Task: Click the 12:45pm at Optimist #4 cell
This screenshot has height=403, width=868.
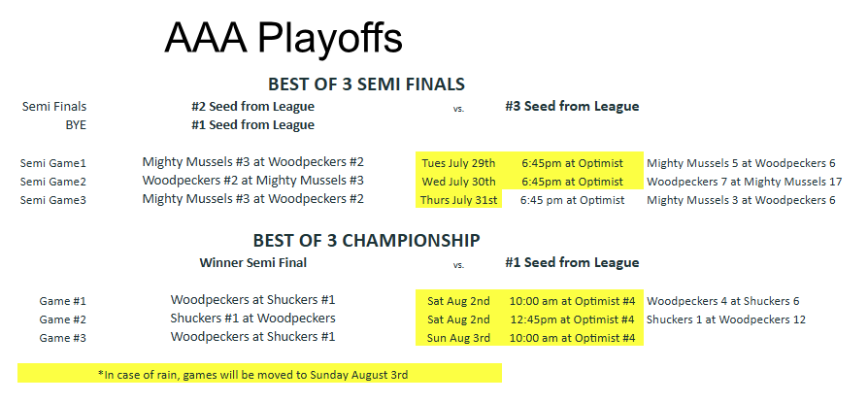Action: click(572, 319)
